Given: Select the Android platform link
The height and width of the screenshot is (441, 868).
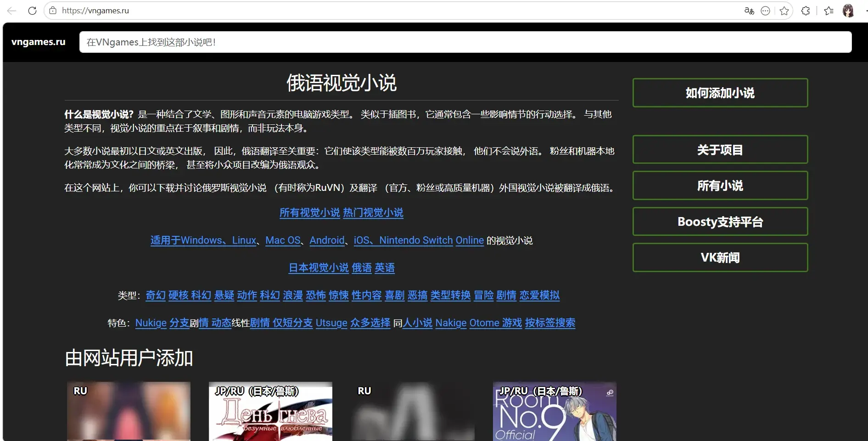Looking at the screenshot, I should pos(327,240).
